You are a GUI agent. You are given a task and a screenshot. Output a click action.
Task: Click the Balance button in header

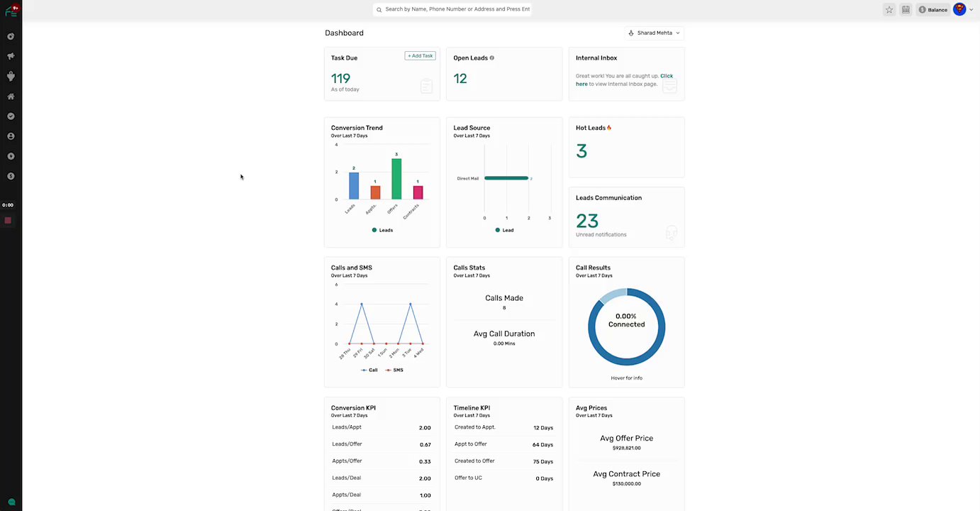(933, 10)
